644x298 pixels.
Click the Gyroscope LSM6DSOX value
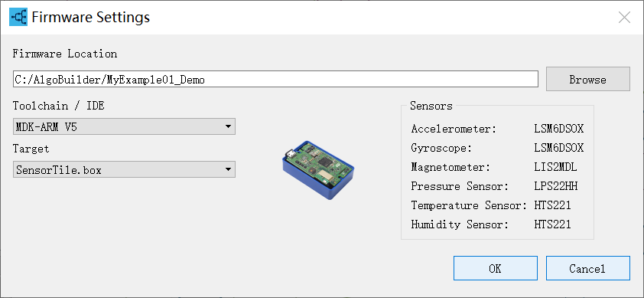559,148
